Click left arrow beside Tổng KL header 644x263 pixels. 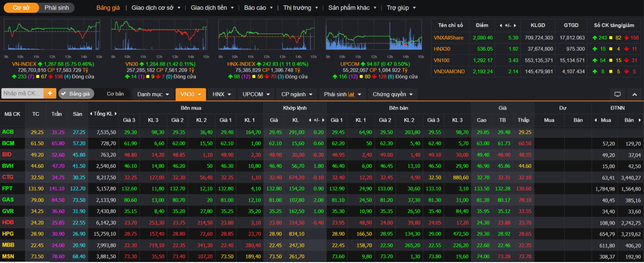tap(91, 114)
